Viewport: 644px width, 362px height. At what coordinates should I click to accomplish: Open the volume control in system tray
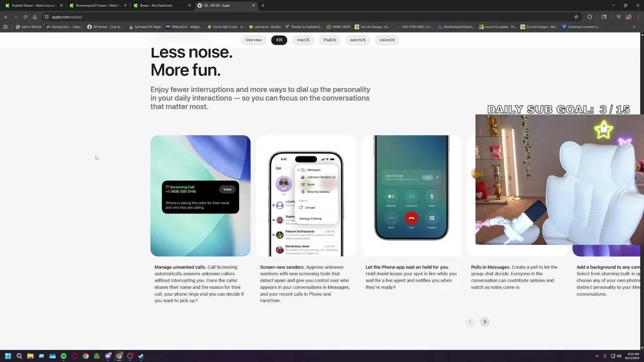(619, 356)
